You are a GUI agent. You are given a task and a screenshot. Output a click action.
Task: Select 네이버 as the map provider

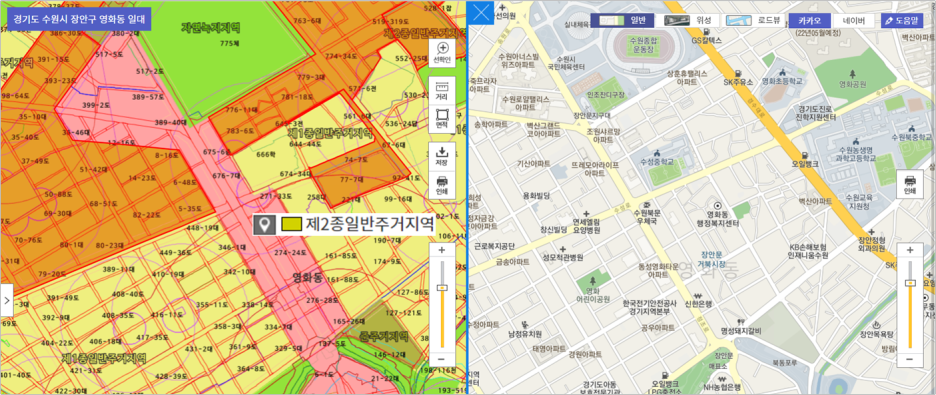coord(854,20)
